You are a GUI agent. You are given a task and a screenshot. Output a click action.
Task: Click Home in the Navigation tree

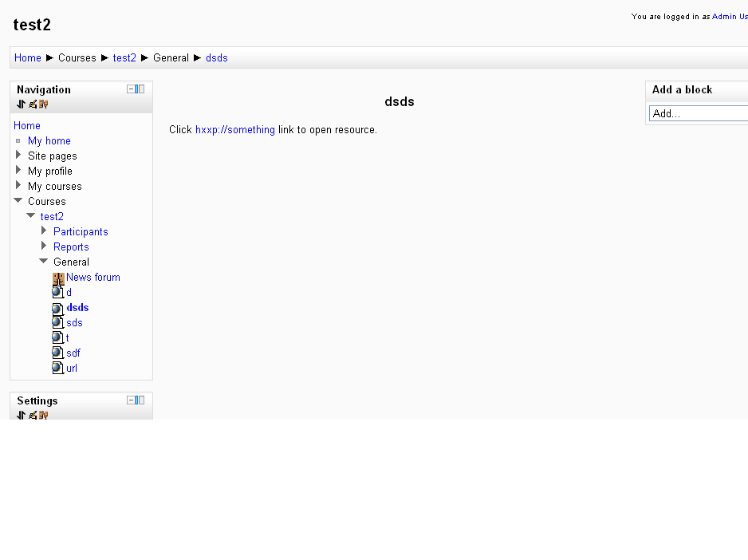pos(27,125)
